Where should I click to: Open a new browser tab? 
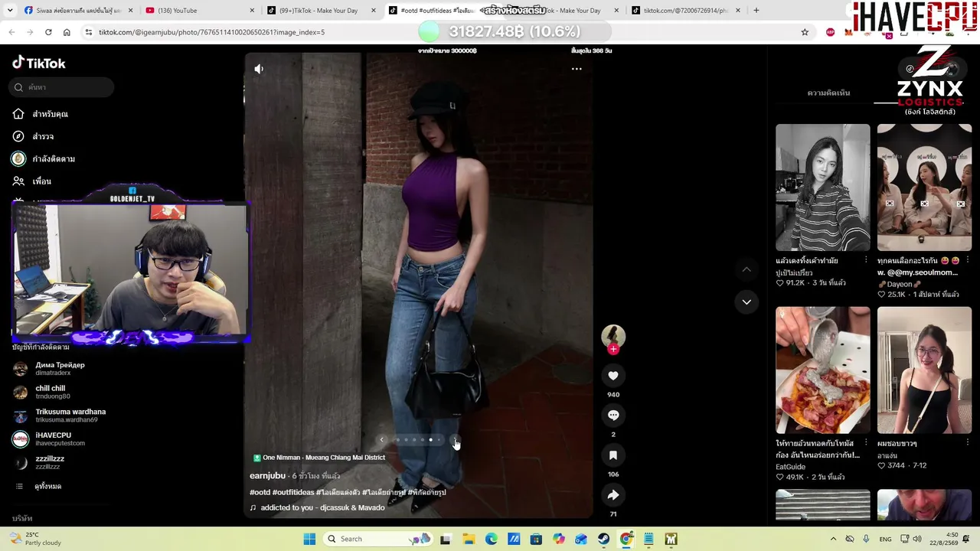[x=756, y=11]
